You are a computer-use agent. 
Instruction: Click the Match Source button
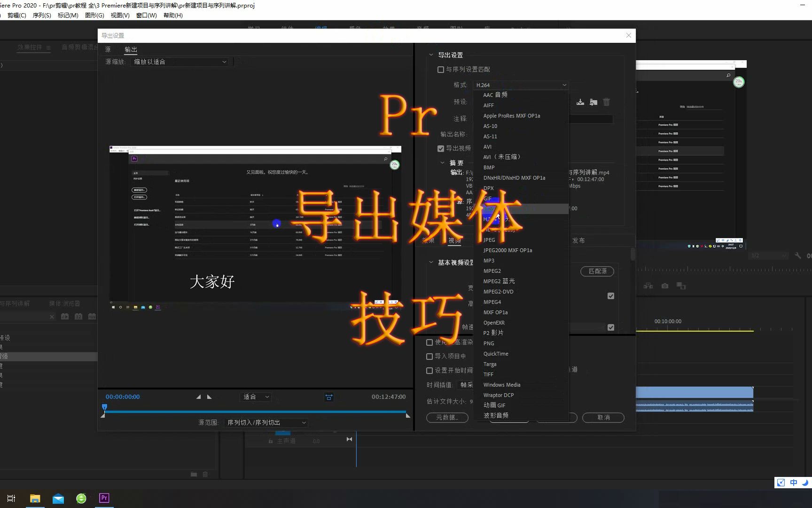pyautogui.click(x=597, y=271)
